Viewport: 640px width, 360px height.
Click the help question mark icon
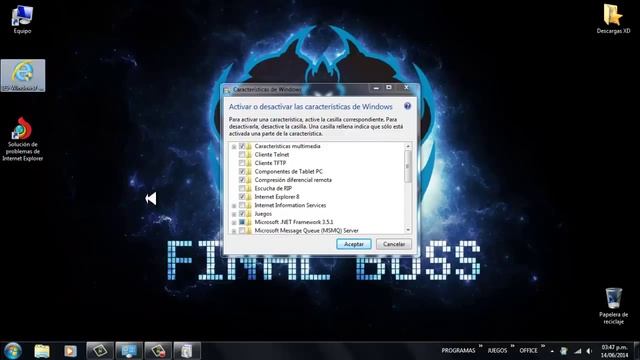[407, 106]
